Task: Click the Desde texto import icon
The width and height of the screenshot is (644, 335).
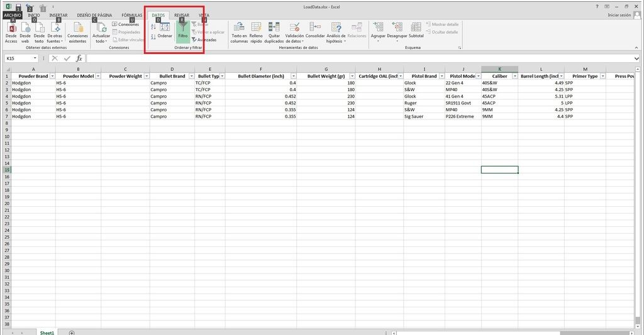Action: tap(39, 33)
